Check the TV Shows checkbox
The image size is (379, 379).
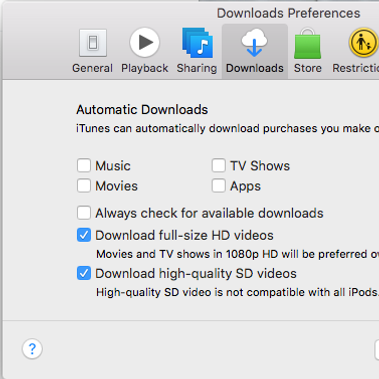(x=218, y=165)
